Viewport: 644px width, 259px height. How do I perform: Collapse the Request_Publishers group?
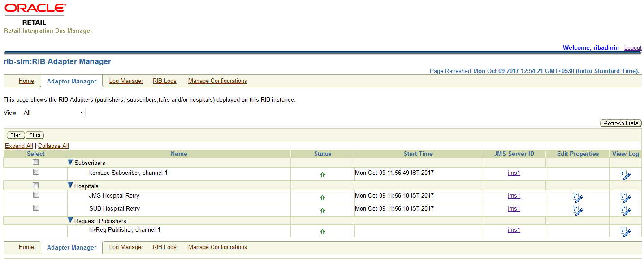click(x=70, y=220)
